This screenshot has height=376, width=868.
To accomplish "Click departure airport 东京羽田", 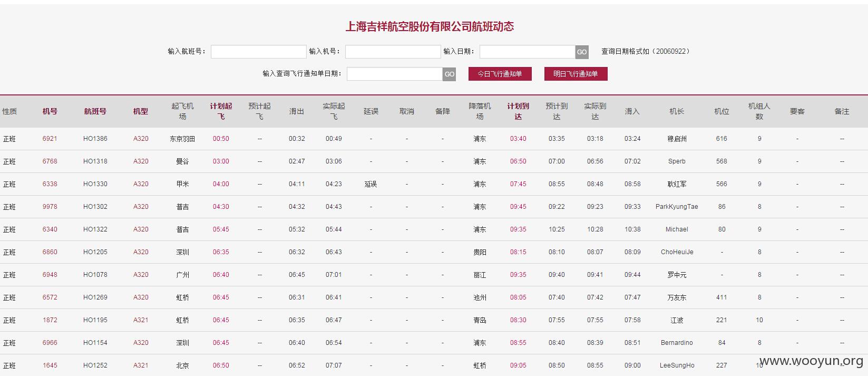I will [182, 139].
